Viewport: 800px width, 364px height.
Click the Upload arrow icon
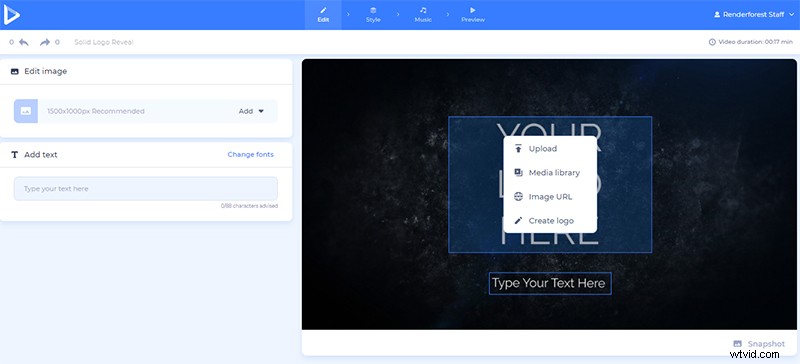tap(518, 149)
